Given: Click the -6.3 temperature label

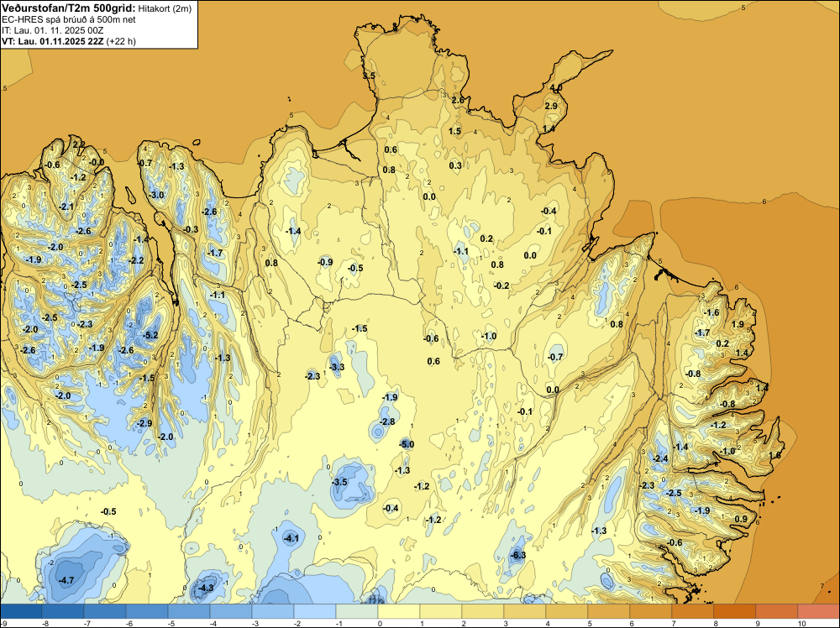Looking at the screenshot, I should click(x=518, y=555).
